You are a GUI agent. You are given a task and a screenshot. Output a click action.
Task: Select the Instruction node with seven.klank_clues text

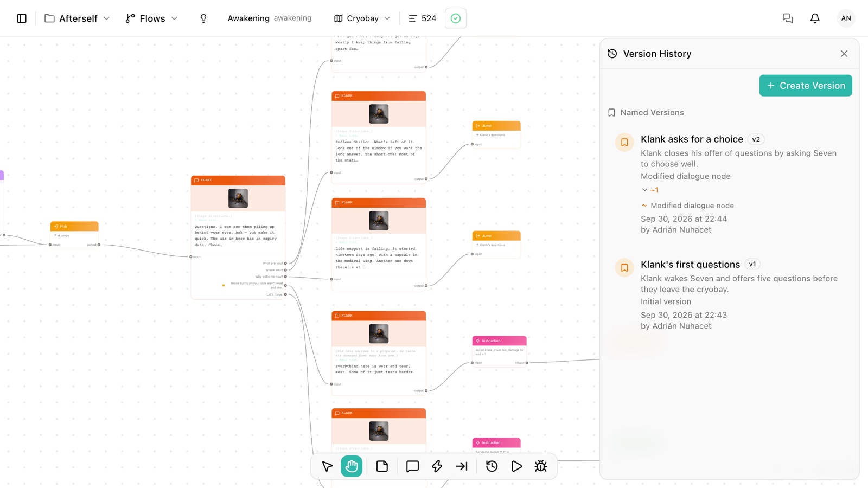pyautogui.click(x=499, y=351)
